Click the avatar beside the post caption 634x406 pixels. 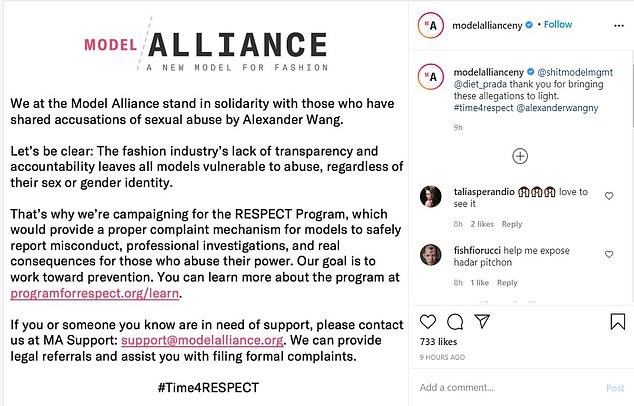click(428, 74)
